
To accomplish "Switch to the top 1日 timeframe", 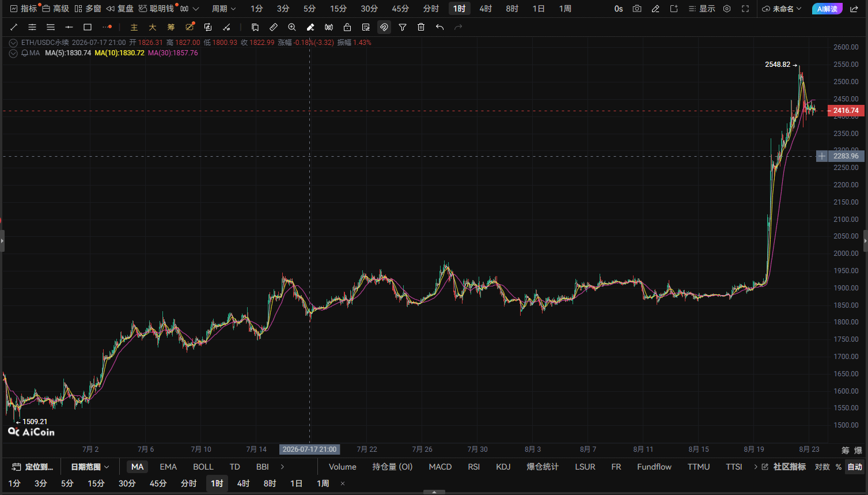I will click(539, 9).
